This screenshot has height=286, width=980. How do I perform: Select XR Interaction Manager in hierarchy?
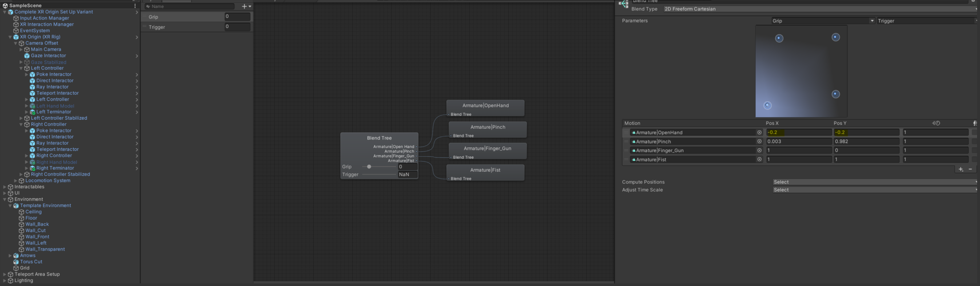47,24
